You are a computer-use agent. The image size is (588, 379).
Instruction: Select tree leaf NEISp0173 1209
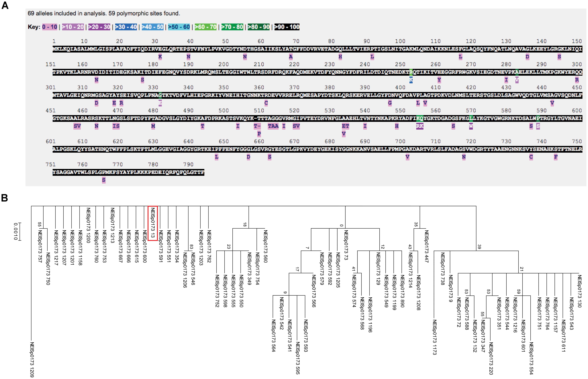32,359
